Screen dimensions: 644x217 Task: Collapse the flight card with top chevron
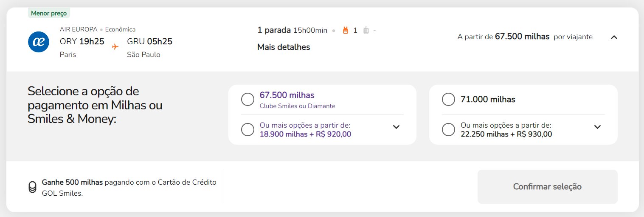pyautogui.click(x=613, y=37)
